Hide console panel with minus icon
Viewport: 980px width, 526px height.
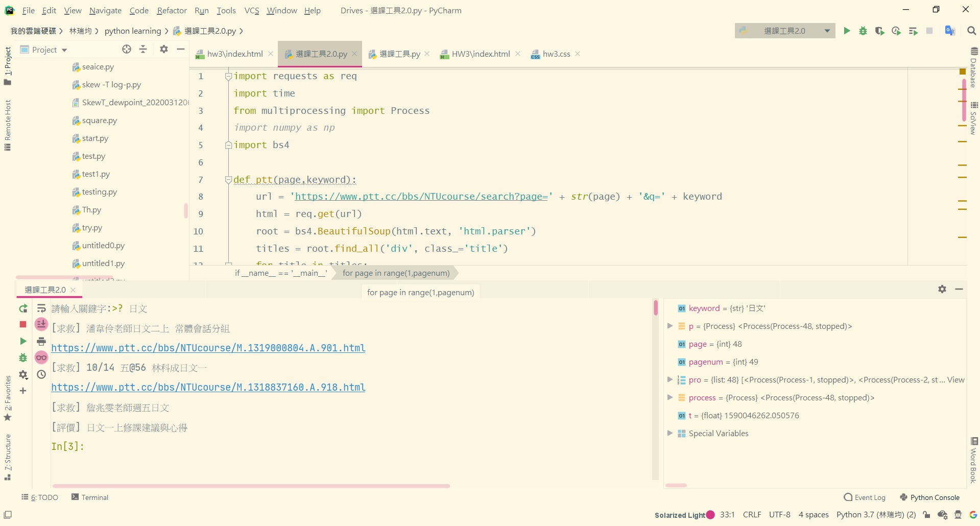click(959, 289)
